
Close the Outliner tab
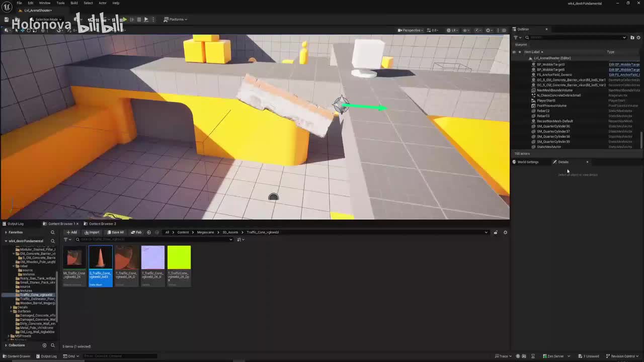[x=546, y=29]
